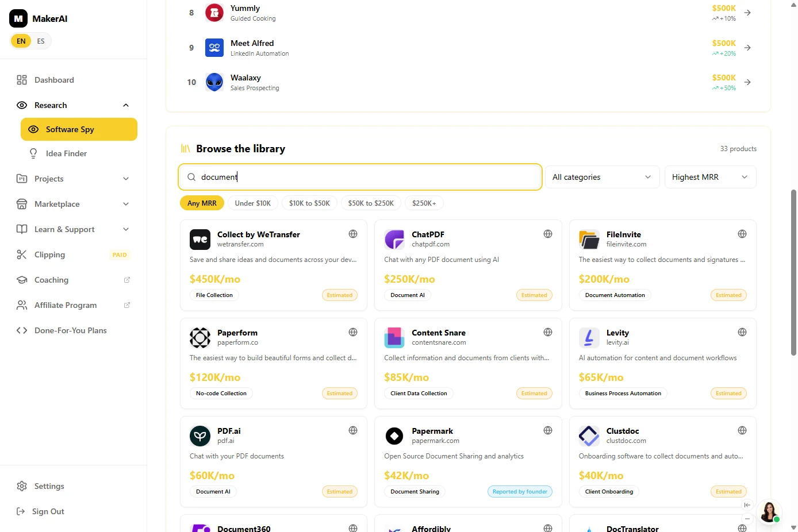This screenshot has width=798, height=532.
Task: Filter by $10K to $50K MRR
Action: point(309,203)
